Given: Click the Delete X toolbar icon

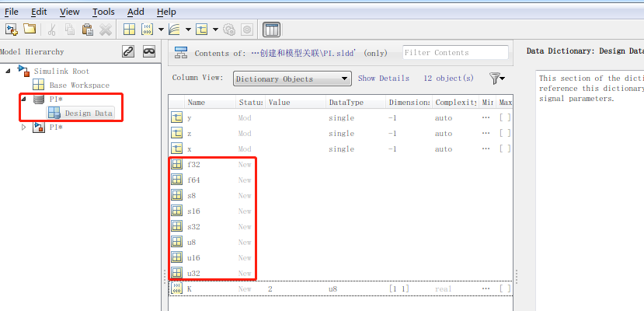Looking at the screenshot, I should 106,30.
